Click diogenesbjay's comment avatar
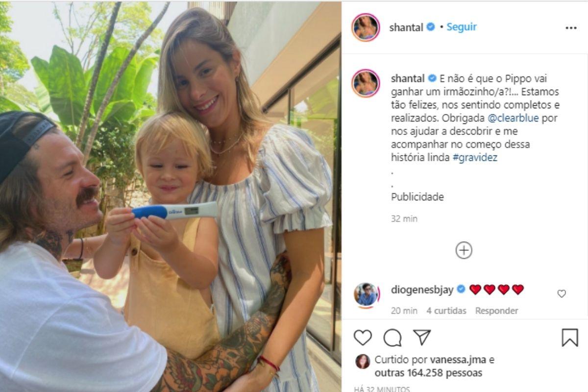This screenshot has width=588, height=392. [x=367, y=295]
